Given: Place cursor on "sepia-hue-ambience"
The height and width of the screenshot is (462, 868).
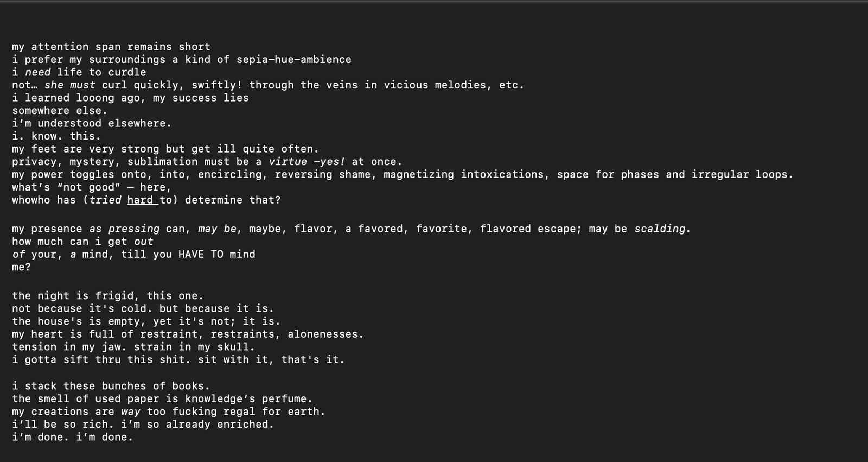Looking at the screenshot, I should (x=293, y=60).
